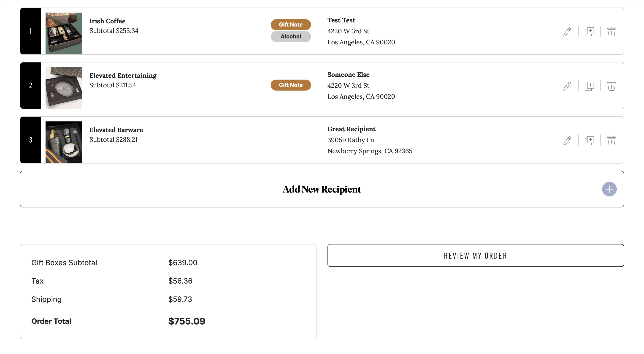The width and height of the screenshot is (644, 354).
Task: Duplicate the Elevated Barware gift box
Action: pos(589,141)
